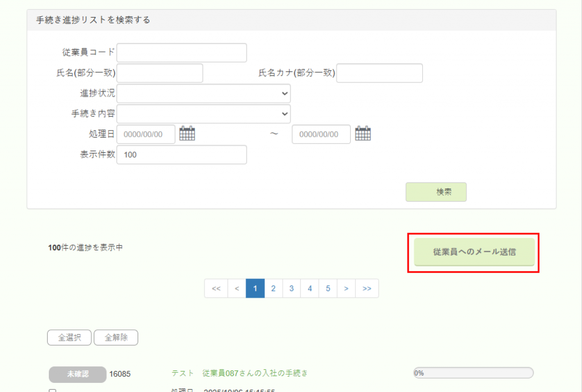
Task: Click the 従業員コード input field
Action: [x=181, y=53]
